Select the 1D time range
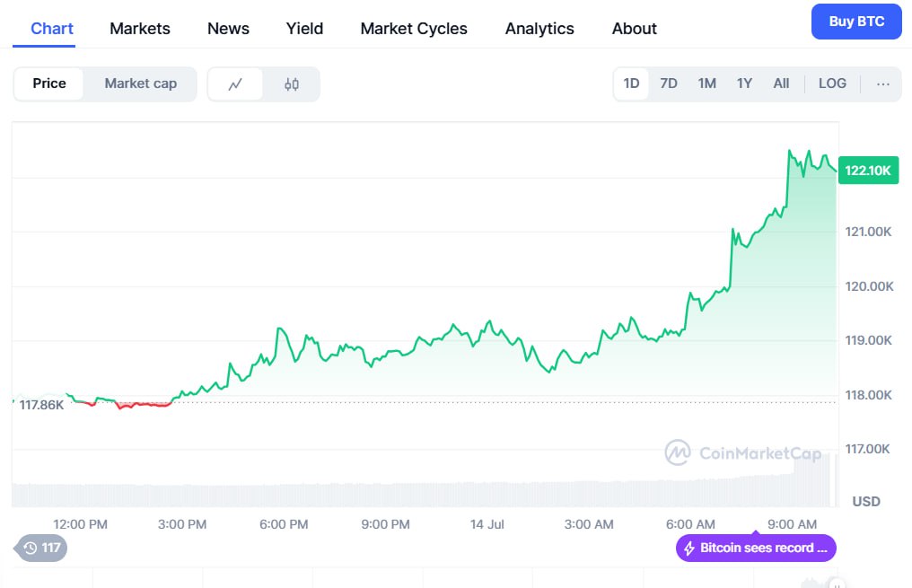This screenshot has height=588, width=912. point(631,83)
